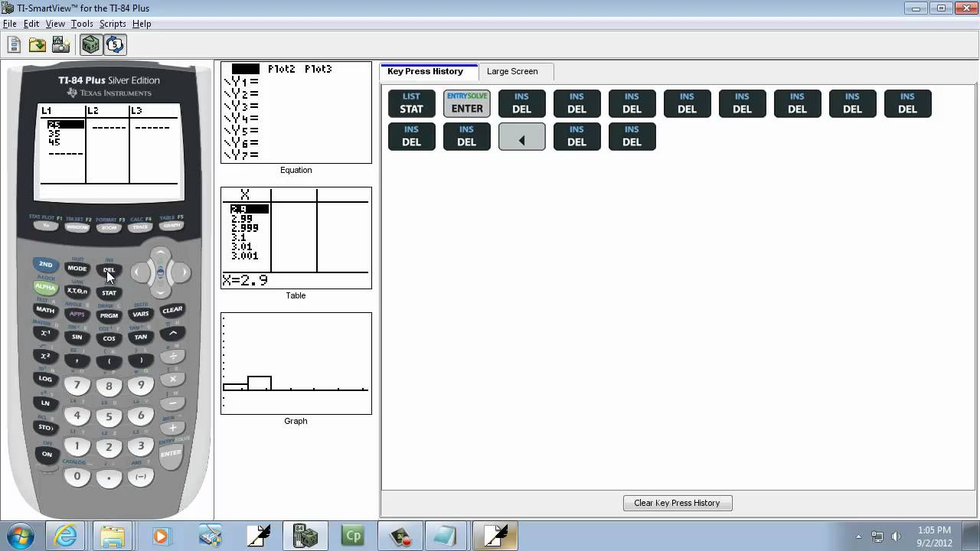980x551 pixels.
Task: Click the STAT entry in Key Press History
Action: point(412,103)
